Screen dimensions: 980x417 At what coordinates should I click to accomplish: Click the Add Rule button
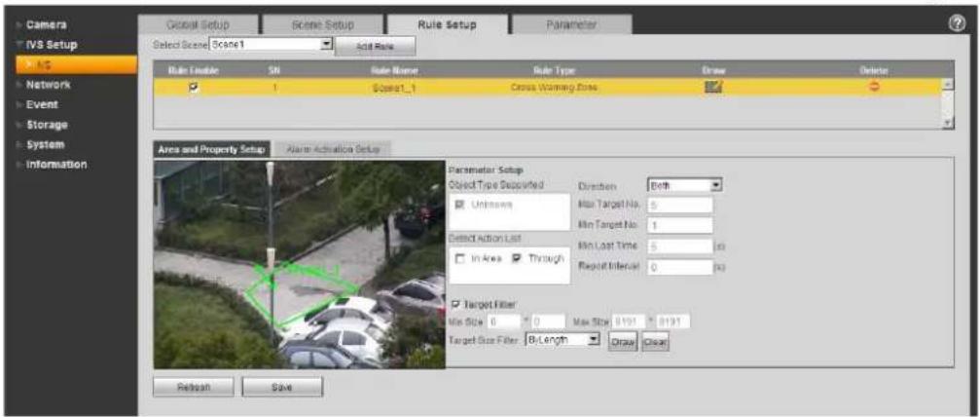(x=375, y=48)
